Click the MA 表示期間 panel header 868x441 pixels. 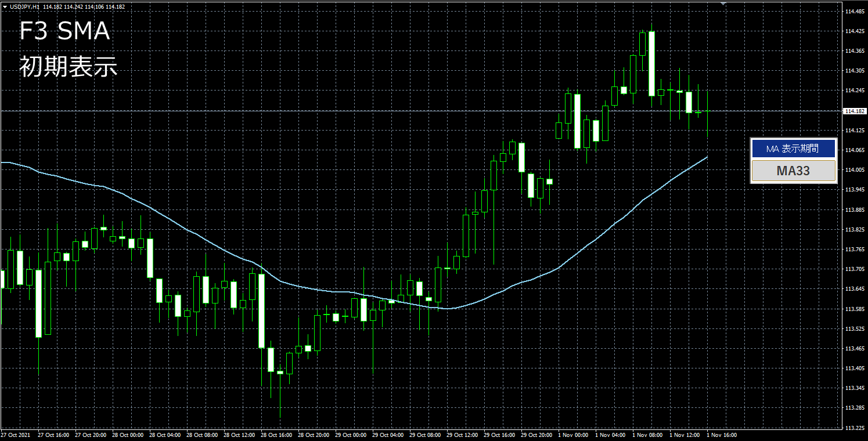(793, 149)
